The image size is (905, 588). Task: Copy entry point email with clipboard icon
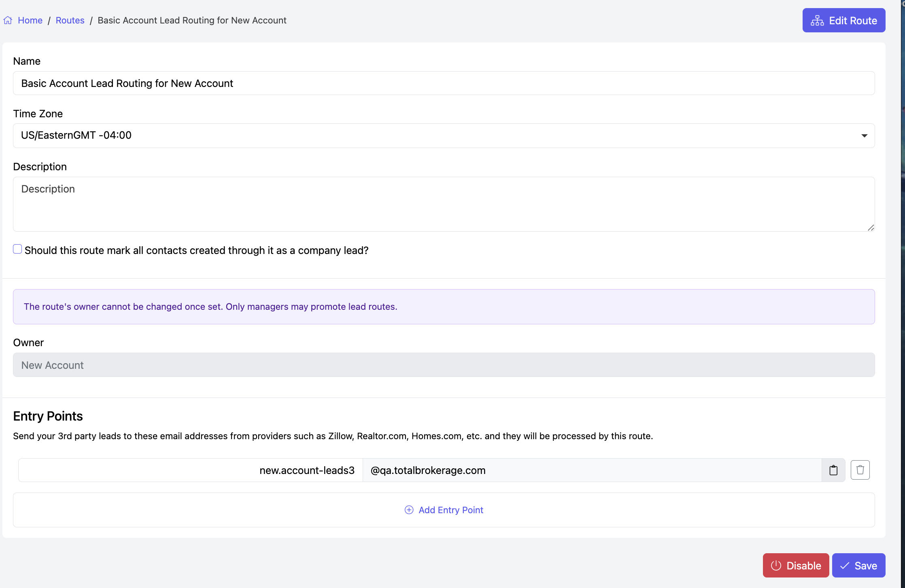click(833, 470)
